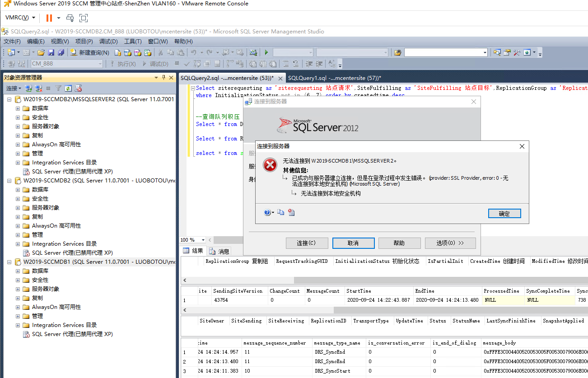
Task: Click the copy message icon in error dialog
Action: (x=281, y=212)
